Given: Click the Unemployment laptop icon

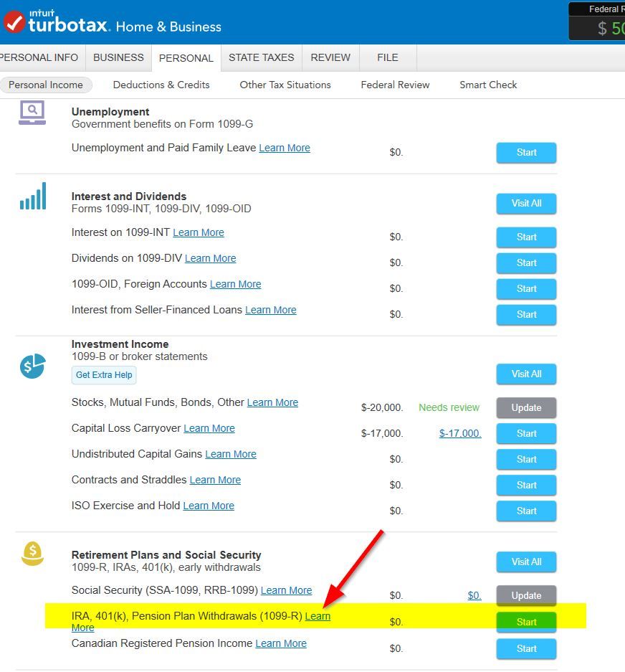Looking at the screenshot, I should [x=32, y=113].
